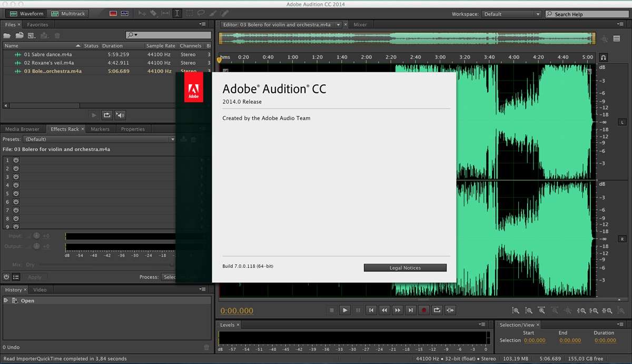Switch to the Favorites tab
The width and height of the screenshot is (632, 364).
point(37,25)
